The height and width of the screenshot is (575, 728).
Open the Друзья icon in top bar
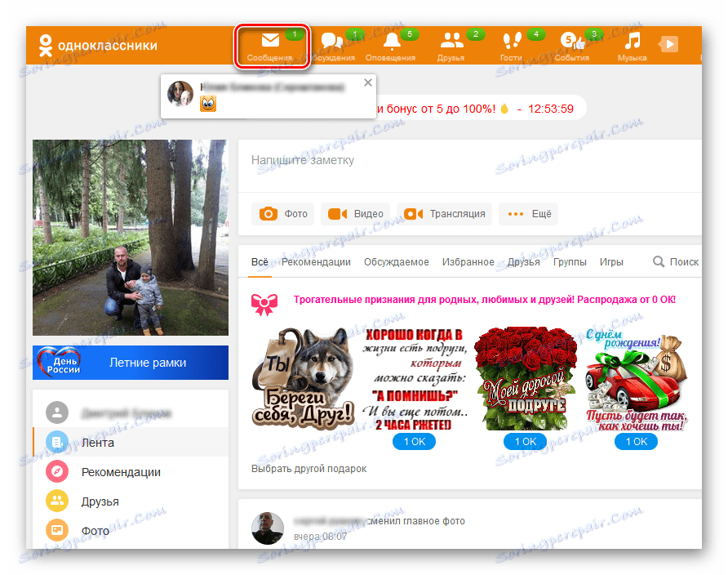pos(451,46)
